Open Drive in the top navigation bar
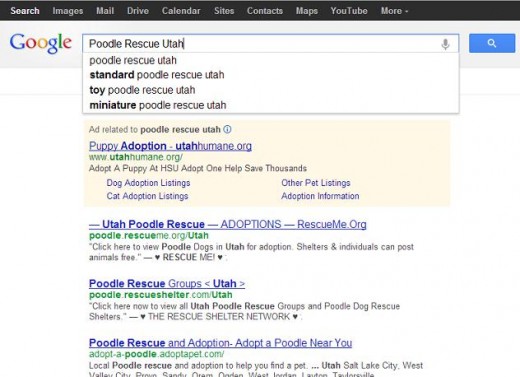The image size is (520, 377). click(138, 11)
